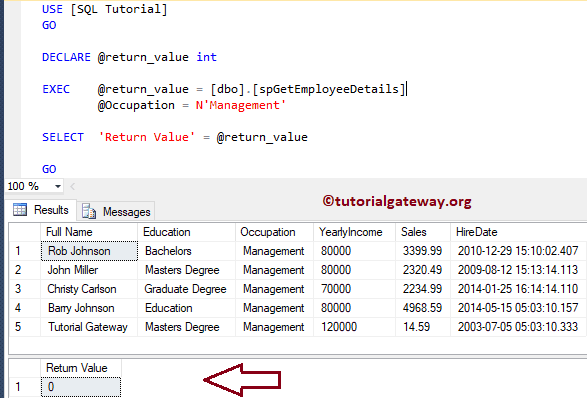The height and width of the screenshot is (398, 587).
Task: Select row 5 header in employee results
Action: pos(25,327)
